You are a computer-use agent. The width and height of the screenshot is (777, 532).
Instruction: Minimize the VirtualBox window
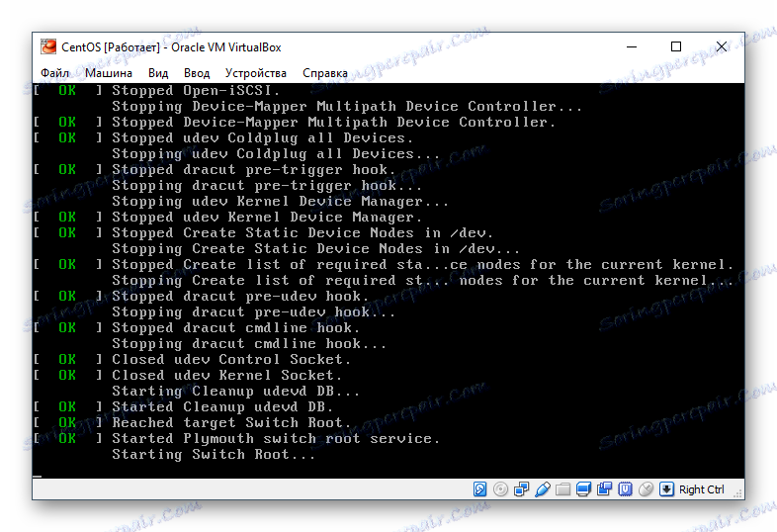click(x=632, y=47)
